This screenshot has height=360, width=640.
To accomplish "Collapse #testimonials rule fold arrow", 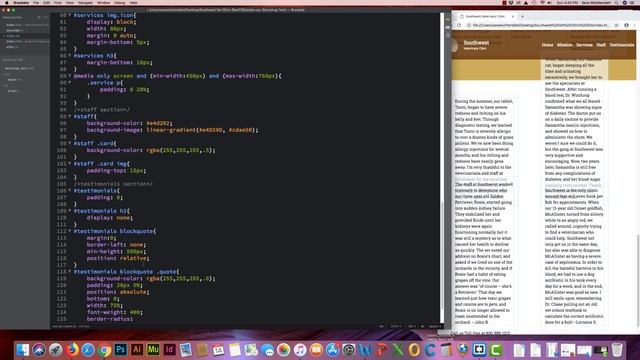I will point(70,191).
